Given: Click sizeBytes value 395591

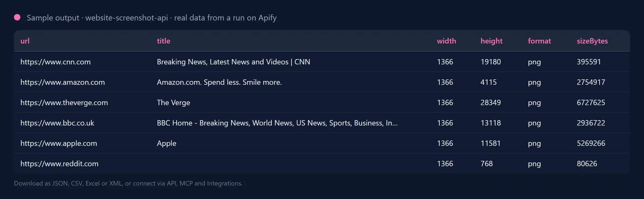Looking at the screenshot, I should coord(589,62).
